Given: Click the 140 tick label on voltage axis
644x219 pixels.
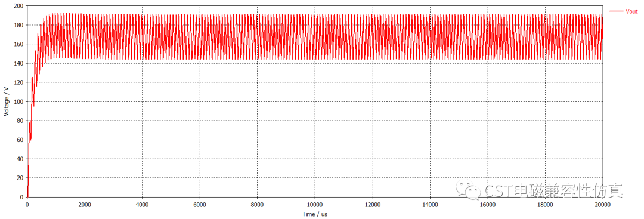Looking at the screenshot, I should [x=19, y=63].
